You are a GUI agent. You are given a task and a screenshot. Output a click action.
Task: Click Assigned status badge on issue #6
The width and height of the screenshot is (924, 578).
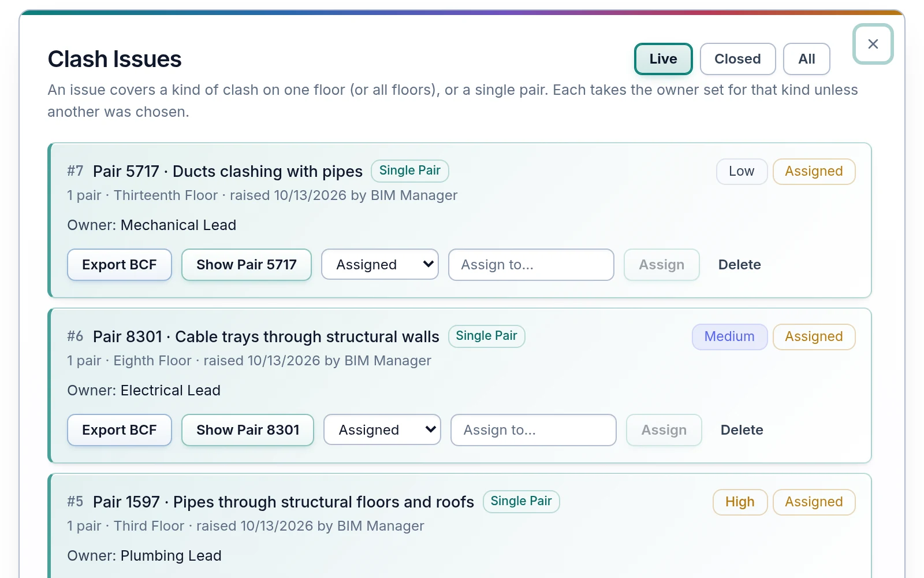click(x=814, y=337)
